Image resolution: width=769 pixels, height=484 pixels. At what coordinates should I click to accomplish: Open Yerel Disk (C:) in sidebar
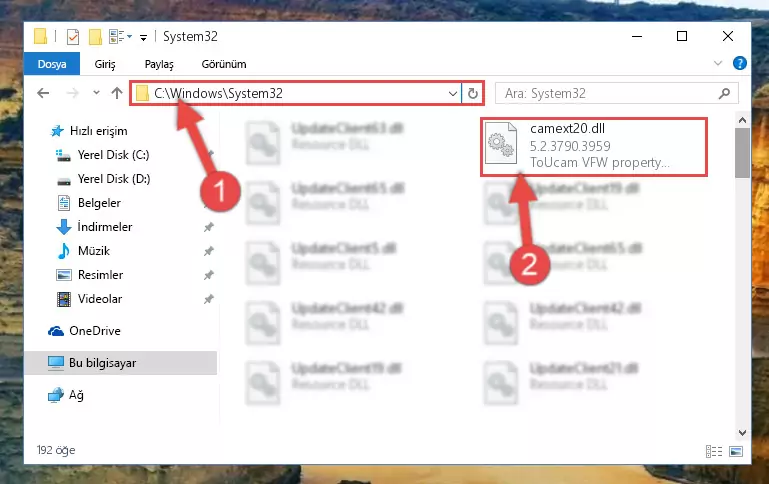pyautogui.click(x=113, y=155)
